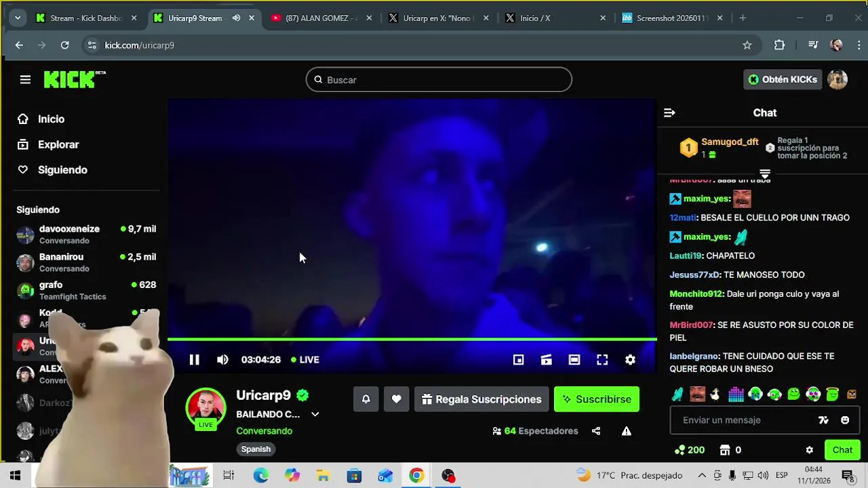
Task: Click the search bar Buscar
Action: (439, 80)
